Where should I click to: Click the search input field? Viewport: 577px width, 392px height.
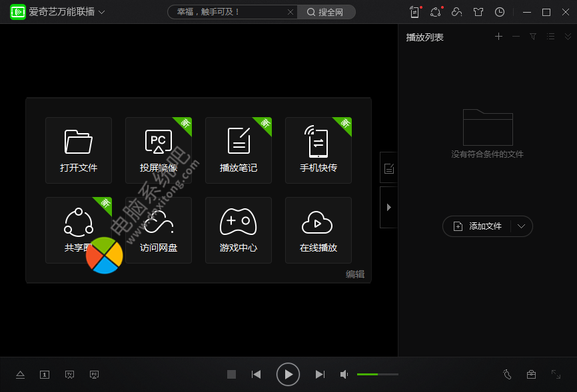(227, 12)
